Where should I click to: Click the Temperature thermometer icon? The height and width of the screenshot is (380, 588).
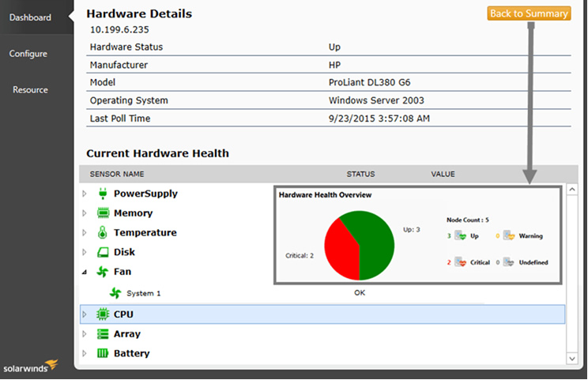(103, 232)
